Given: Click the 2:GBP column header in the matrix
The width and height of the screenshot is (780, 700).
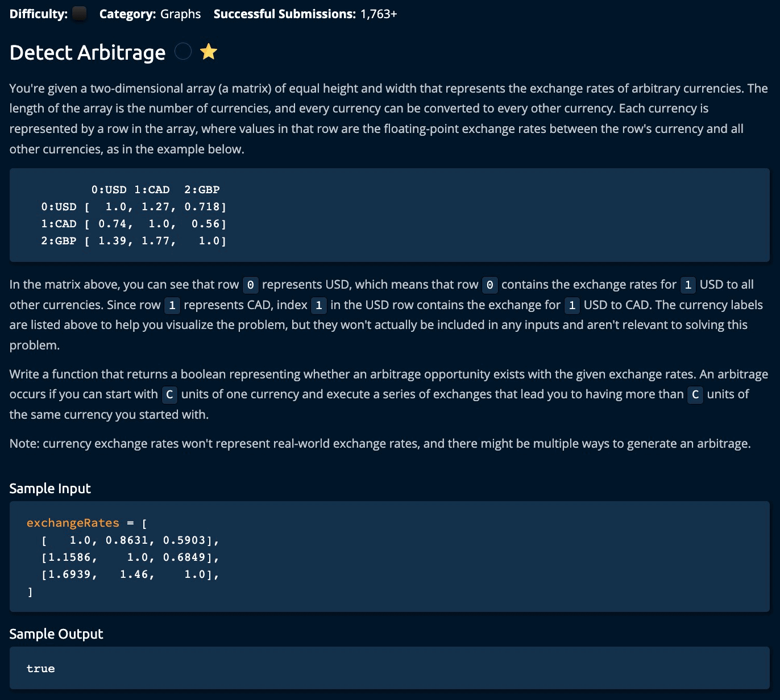Looking at the screenshot, I should click(x=202, y=190).
